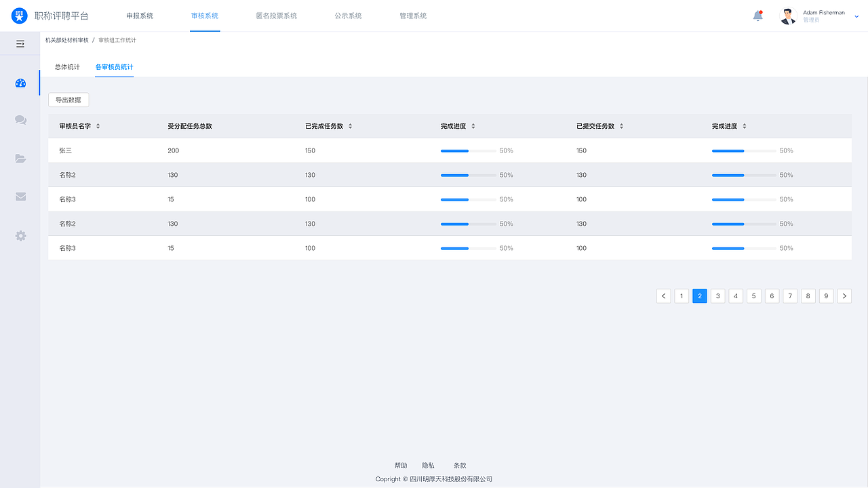
Task: Click the copyright 四川明厚天科技股份有限公司 text
Action: click(x=451, y=479)
